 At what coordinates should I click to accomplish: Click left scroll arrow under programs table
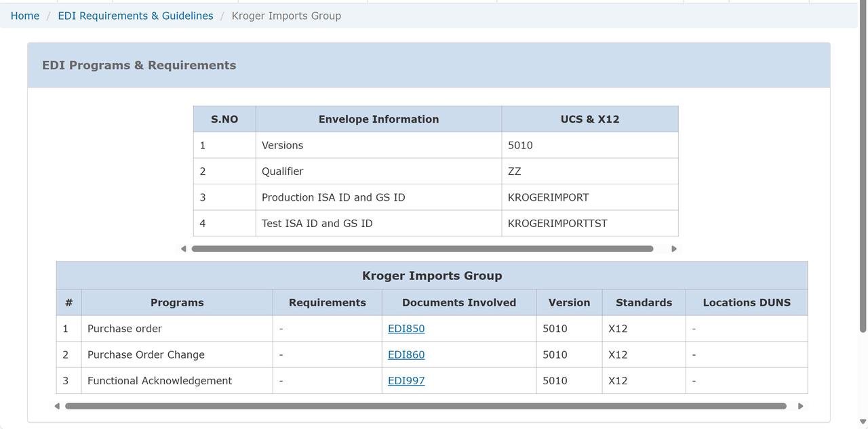[x=57, y=406]
